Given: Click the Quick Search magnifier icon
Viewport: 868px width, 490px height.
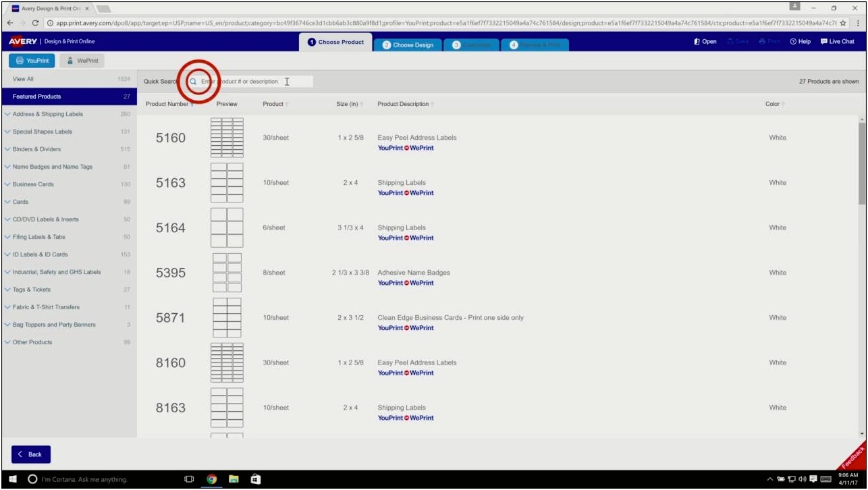Looking at the screenshot, I should point(193,82).
